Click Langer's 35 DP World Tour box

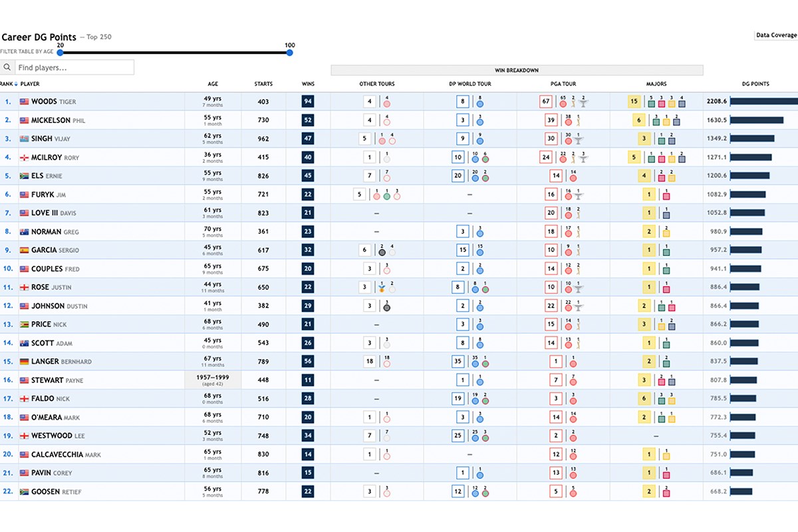[x=458, y=362]
